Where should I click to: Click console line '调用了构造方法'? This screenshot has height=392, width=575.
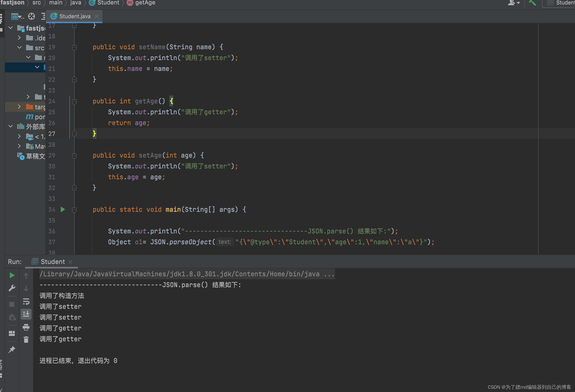point(62,296)
